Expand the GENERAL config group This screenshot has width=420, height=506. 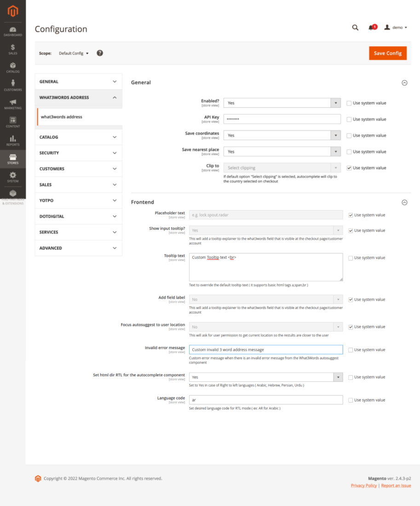[x=79, y=81]
